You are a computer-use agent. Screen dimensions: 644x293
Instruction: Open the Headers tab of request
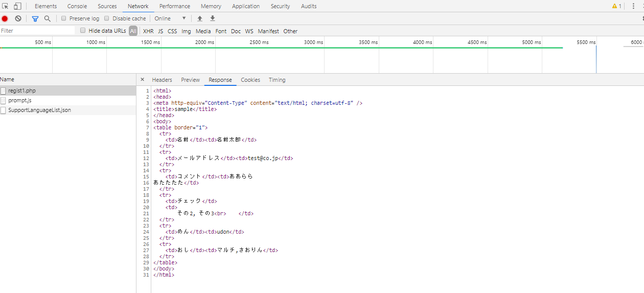[x=162, y=80]
